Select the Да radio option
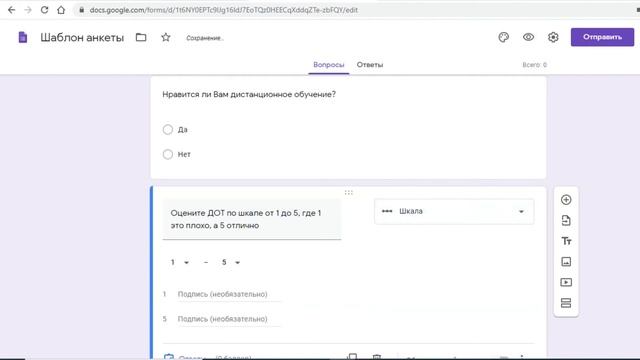640x360 pixels. point(168,129)
